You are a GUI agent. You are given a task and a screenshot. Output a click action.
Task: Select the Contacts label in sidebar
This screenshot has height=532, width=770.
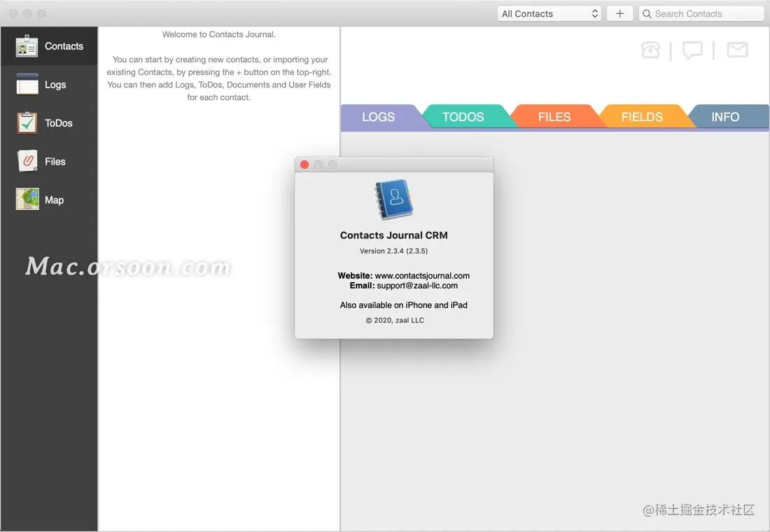click(x=64, y=46)
